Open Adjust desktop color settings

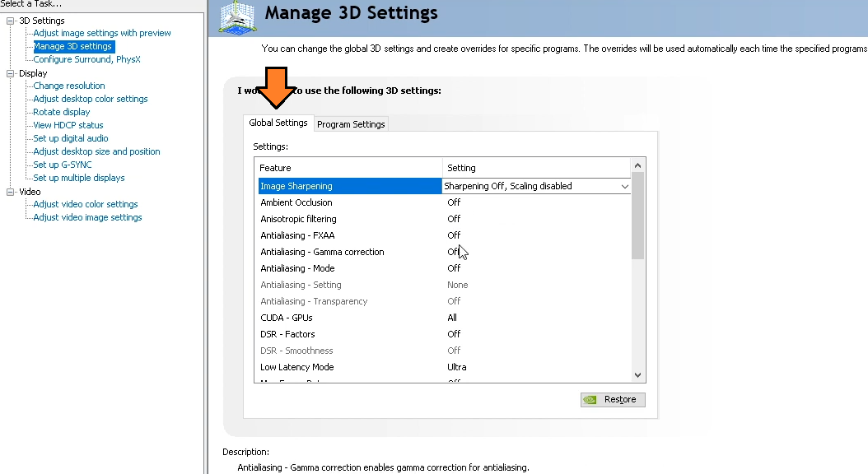pyautogui.click(x=91, y=99)
